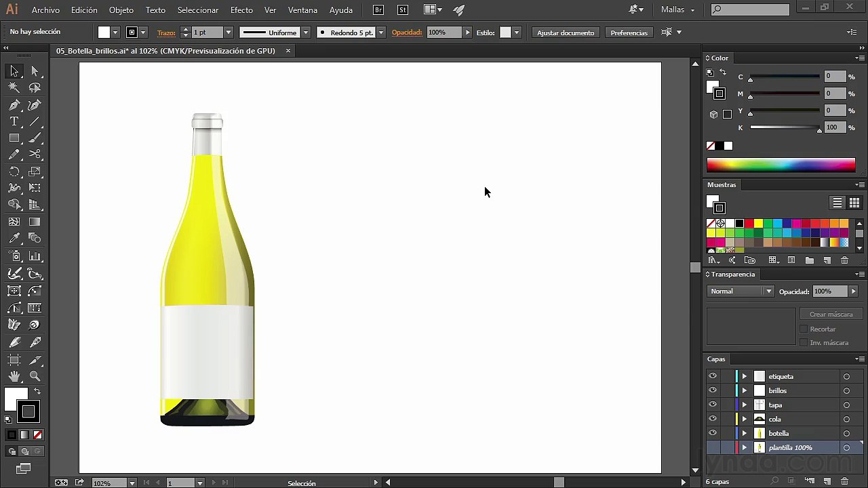868x488 pixels.
Task: Select the Eyedropper tool
Action: [14, 239]
